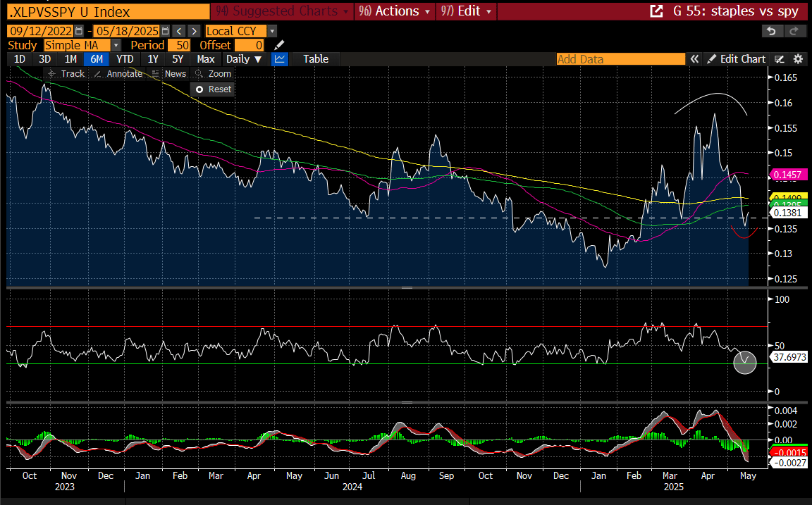Open the Daily frequency dropdown
The width and height of the screenshot is (812, 505).
click(x=244, y=59)
